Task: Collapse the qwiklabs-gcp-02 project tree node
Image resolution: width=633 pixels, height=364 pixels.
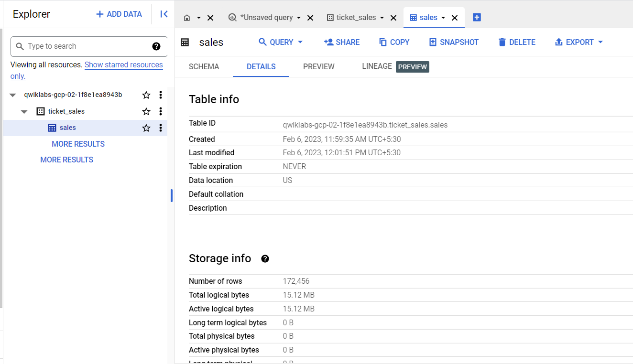Action: pyautogui.click(x=13, y=95)
